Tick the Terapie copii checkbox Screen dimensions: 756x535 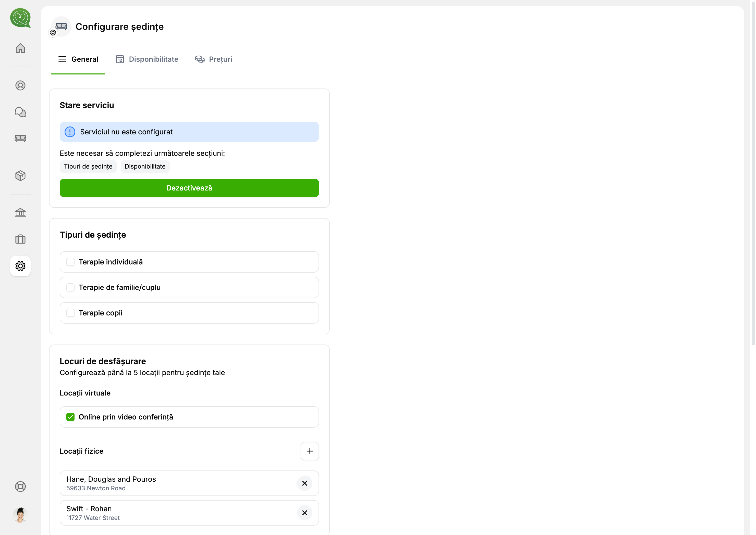70,313
